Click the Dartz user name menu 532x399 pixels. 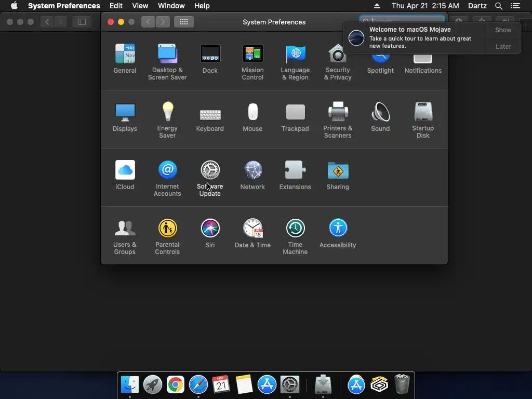coord(477,6)
